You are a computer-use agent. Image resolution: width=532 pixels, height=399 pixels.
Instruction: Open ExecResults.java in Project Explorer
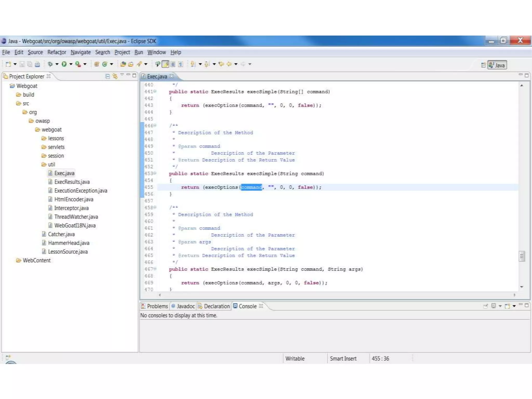tap(72, 182)
